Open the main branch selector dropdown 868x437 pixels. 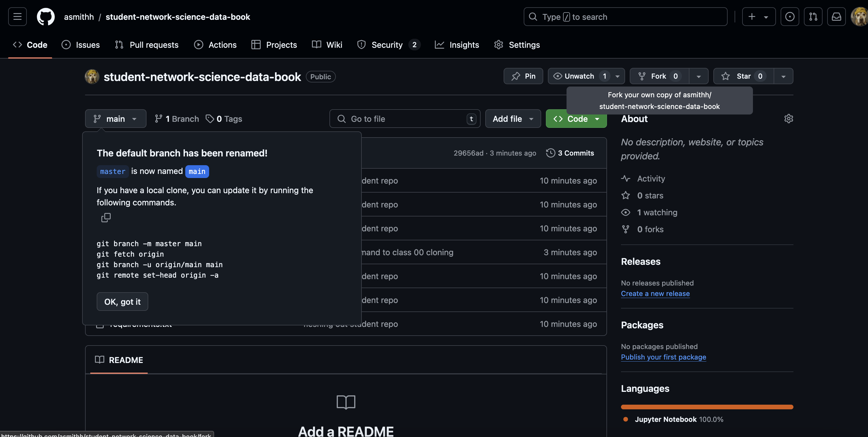click(x=116, y=119)
